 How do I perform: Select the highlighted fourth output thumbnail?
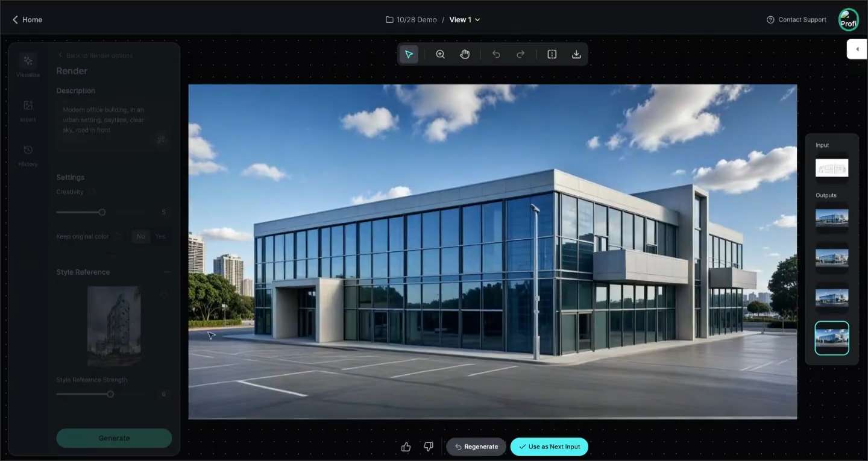[x=832, y=338]
